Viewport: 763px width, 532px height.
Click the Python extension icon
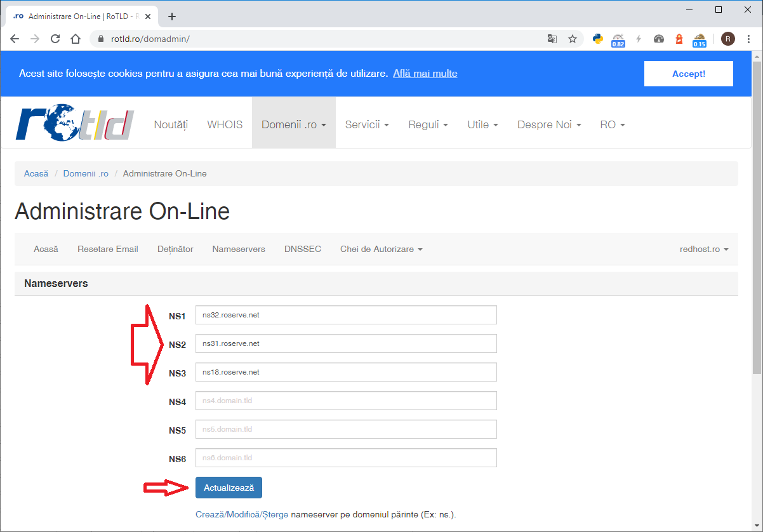(597, 39)
